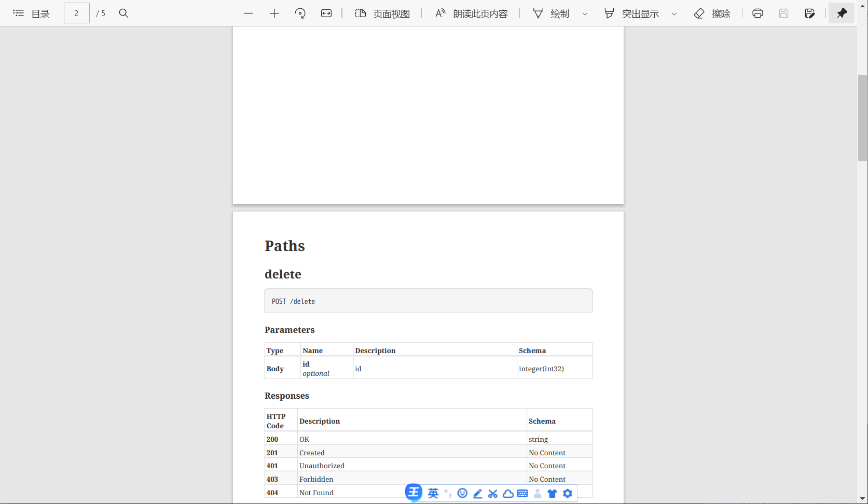Open the PDF search magnifier
Image resolution: width=868 pixels, height=504 pixels.
click(123, 13)
